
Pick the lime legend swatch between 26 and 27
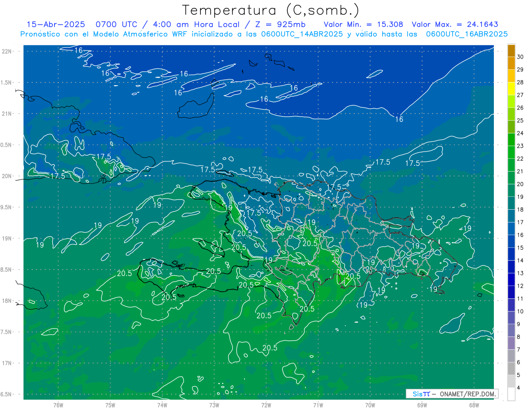coord(512,101)
